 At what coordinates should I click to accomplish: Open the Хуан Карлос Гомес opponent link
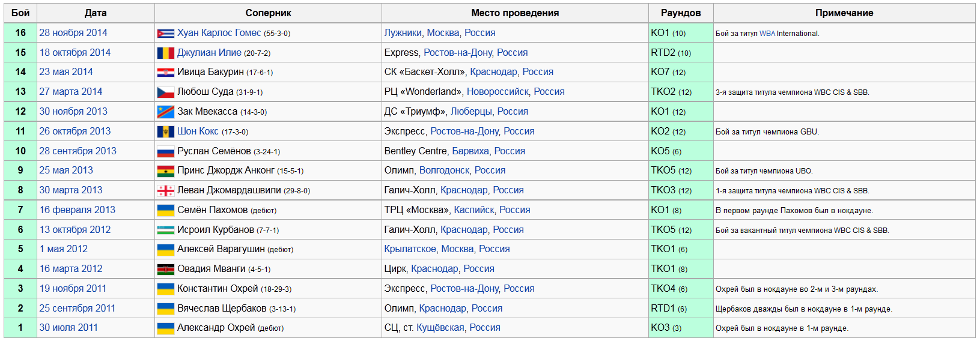(x=219, y=33)
